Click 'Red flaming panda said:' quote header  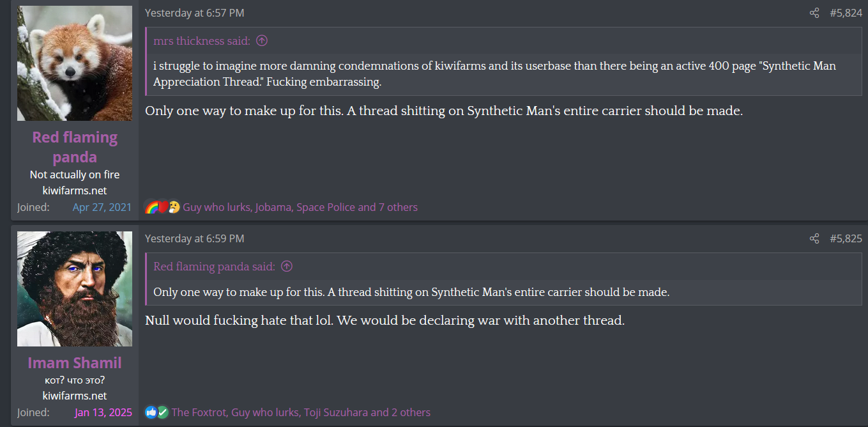[x=214, y=267]
